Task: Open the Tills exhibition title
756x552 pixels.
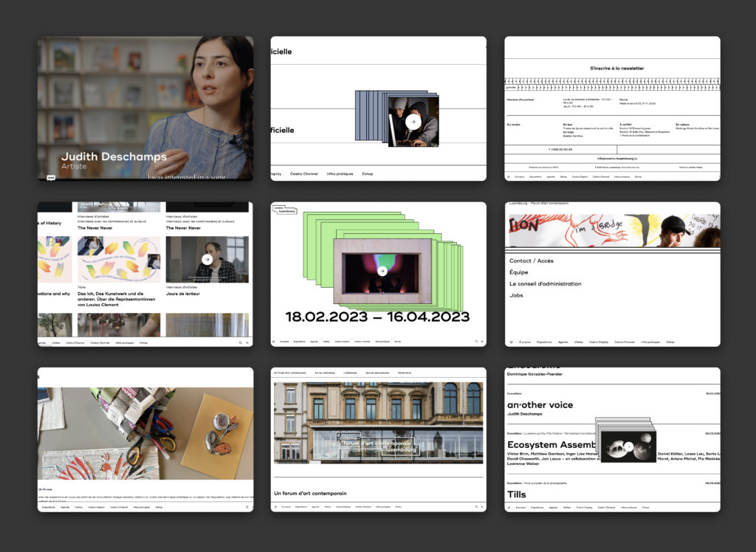Action: [x=517, y=494]
